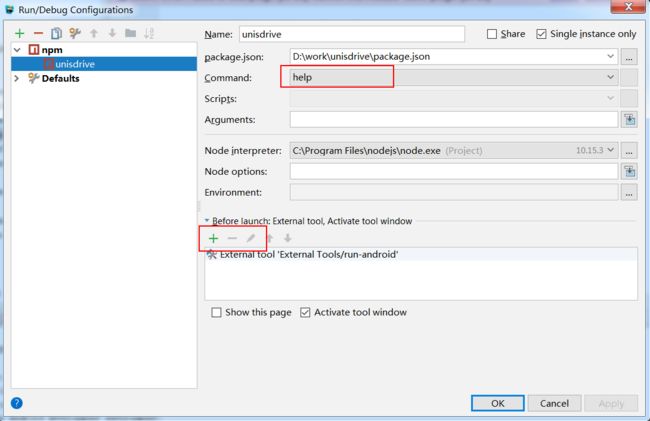650x421 pixels.
Task: Select External tool run-android launch entry
Action: pos(421,254)
